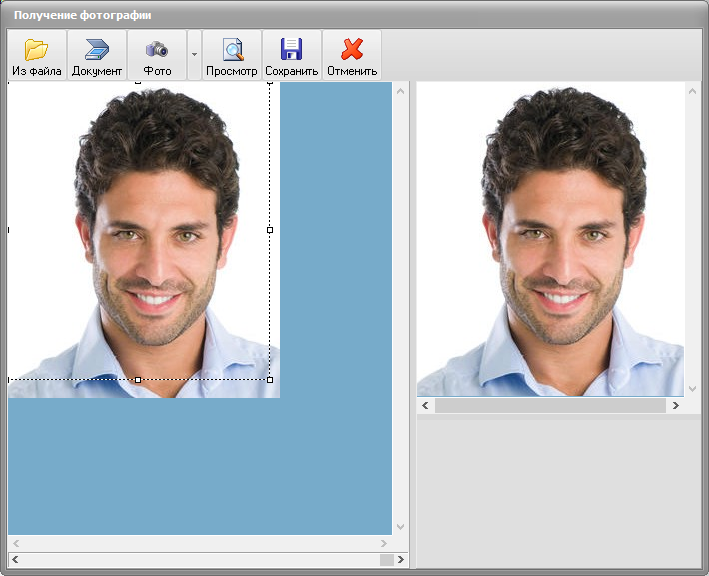Click down arrow of left pane vertical scrollbar

(400, 527)
